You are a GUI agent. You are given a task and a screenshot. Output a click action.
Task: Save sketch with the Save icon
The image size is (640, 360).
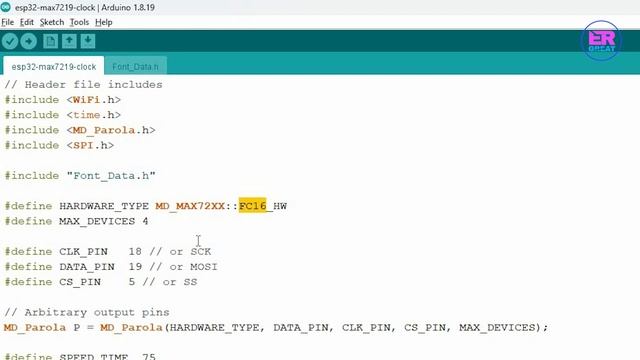coord(88,41)
